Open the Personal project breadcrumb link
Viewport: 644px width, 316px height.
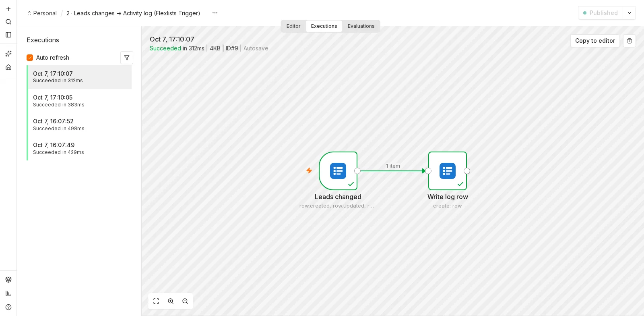[x=42, y=13]
